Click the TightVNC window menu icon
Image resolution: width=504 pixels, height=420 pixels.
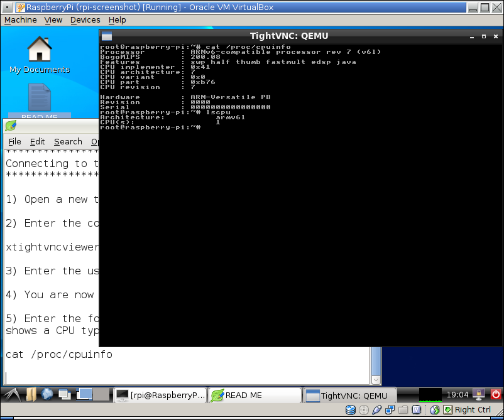point(107,36)
